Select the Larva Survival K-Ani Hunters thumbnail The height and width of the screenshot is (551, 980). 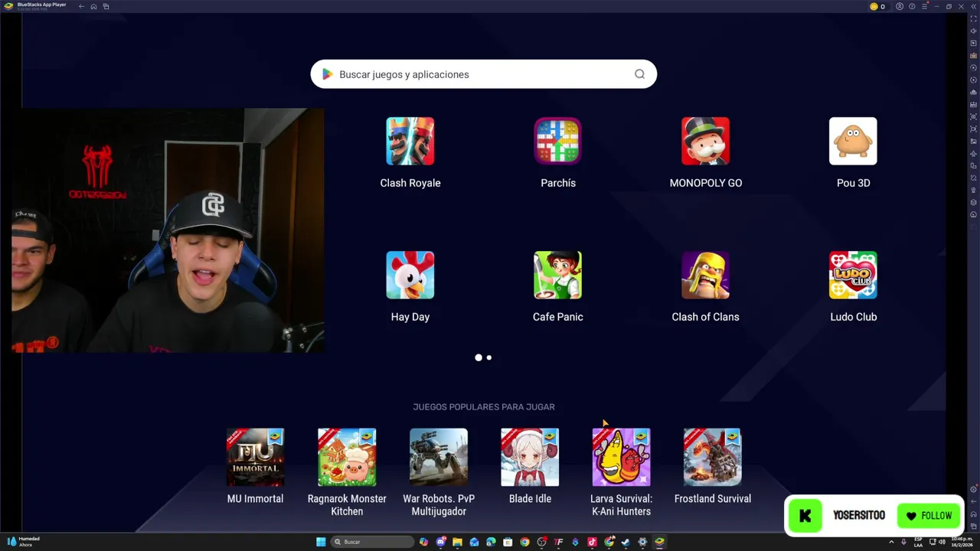pyautogui.click(x=621, y=457)
